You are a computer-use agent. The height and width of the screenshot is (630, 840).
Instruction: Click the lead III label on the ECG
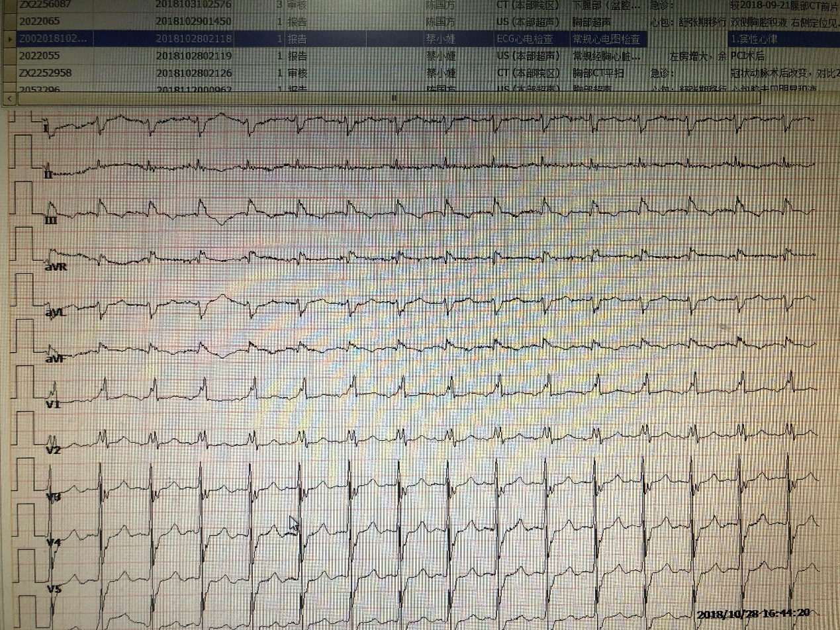pyautogui.click(x=50, y=220)
